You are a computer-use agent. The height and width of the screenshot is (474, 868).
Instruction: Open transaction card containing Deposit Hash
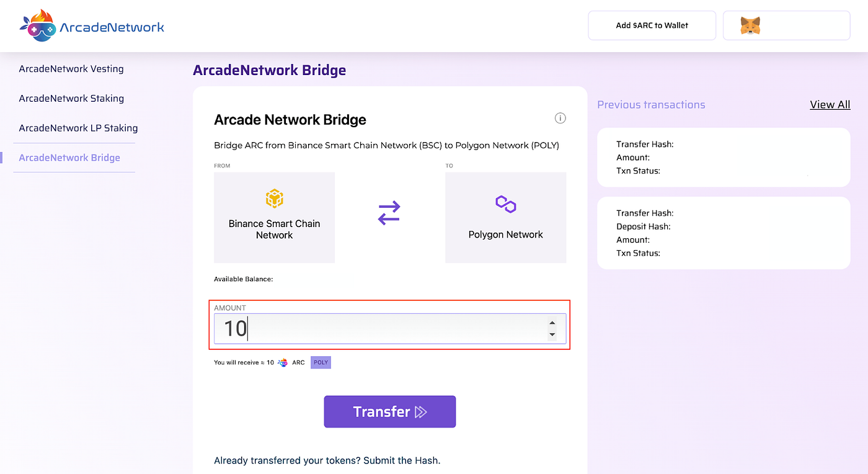click(x=724, y=233)
